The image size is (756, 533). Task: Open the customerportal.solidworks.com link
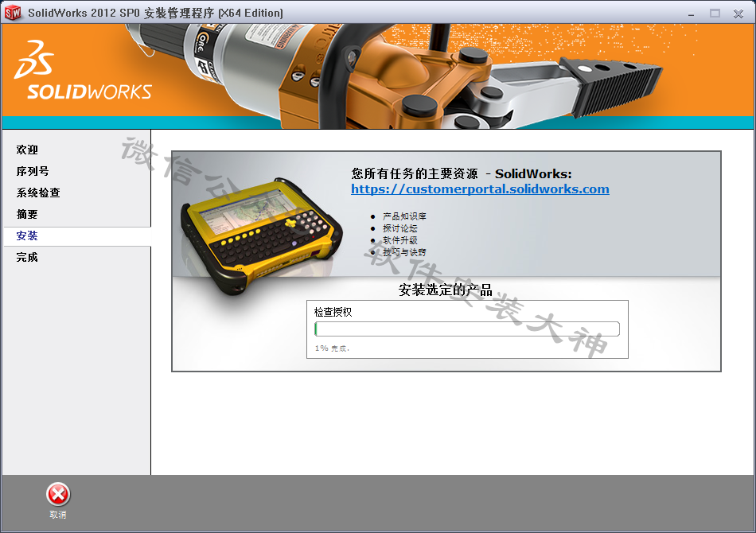(480, 189)
